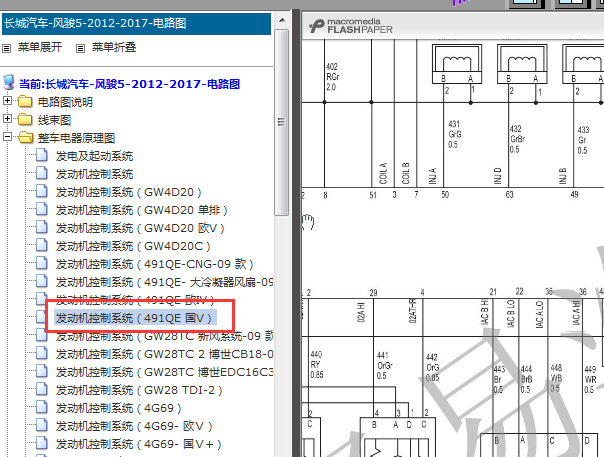Click page icon of GW28 TDI-2 entry
The image size is (604, 457).
point(42,388)
